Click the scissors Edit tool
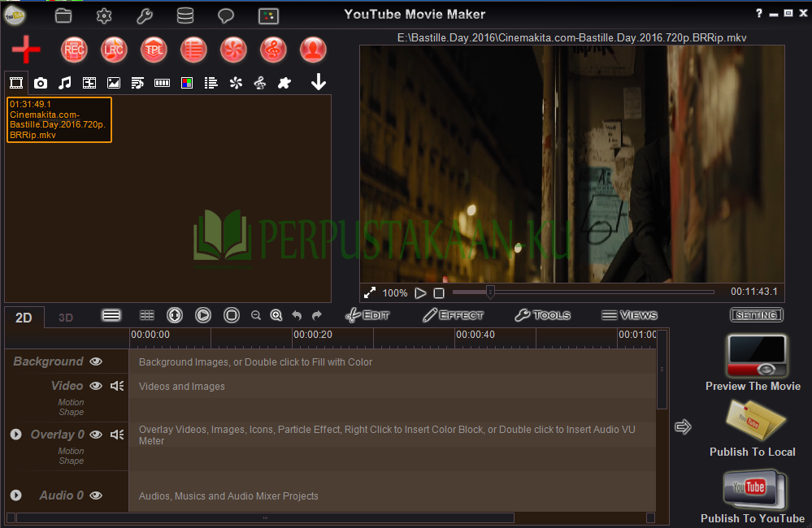The image size is (812, 528). click(367, 314)
